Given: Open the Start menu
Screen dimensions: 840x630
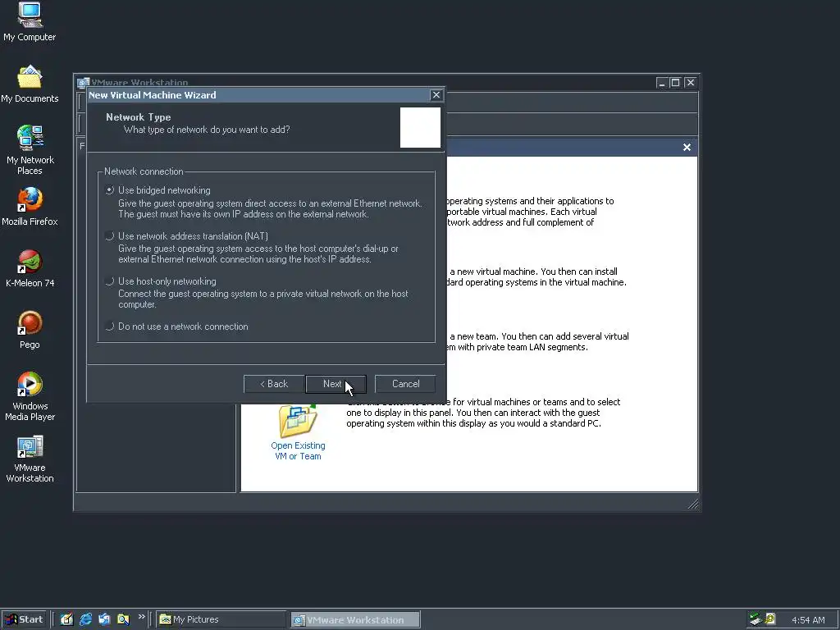Looking at the screenshot, I should (x=24, y=619).
